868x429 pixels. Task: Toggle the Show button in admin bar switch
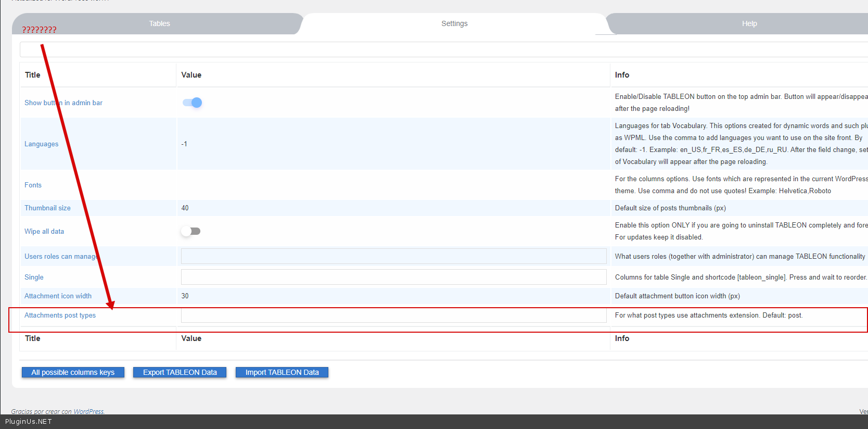[192, 103]
